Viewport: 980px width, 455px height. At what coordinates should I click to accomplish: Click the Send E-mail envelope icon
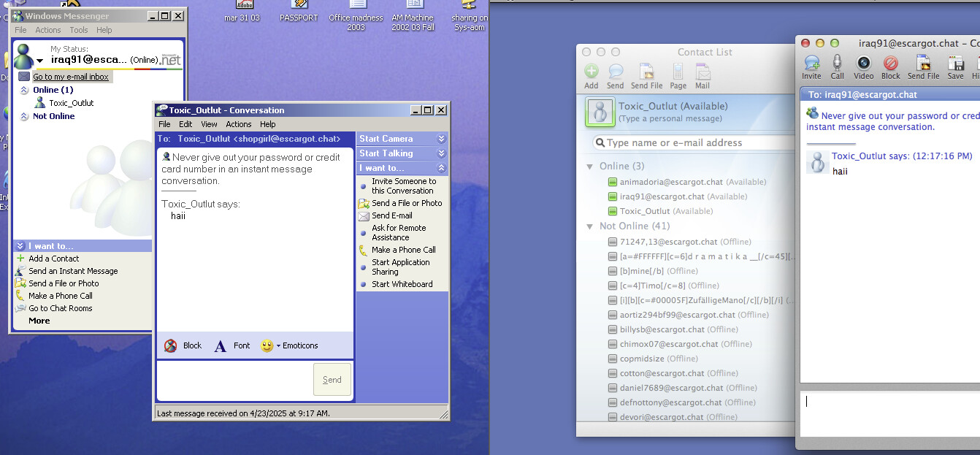coord(364,215)
